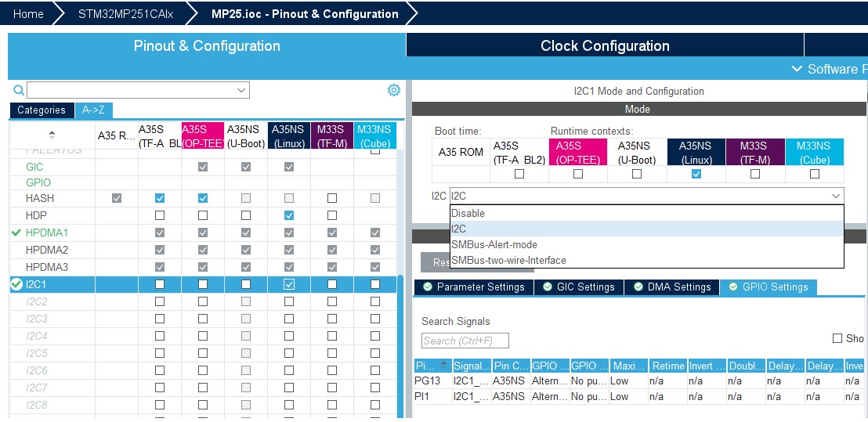Open the settings gear icon
The image size is (868, 422).
pos(393,90)
